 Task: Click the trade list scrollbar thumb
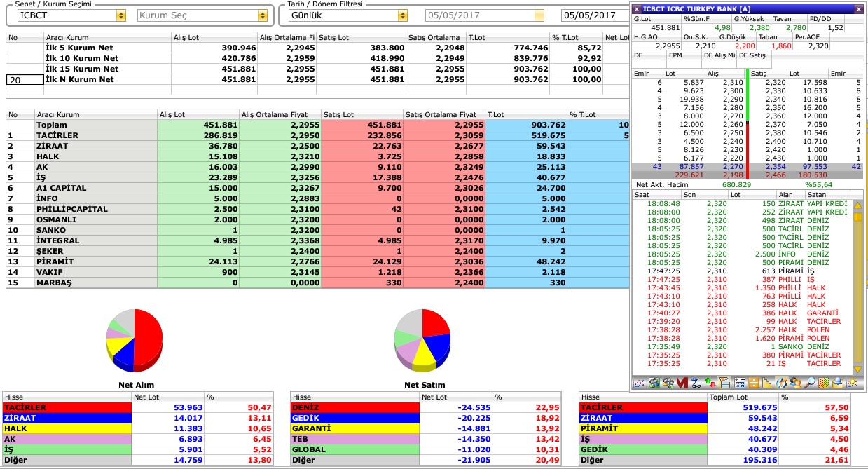(857, 217)
